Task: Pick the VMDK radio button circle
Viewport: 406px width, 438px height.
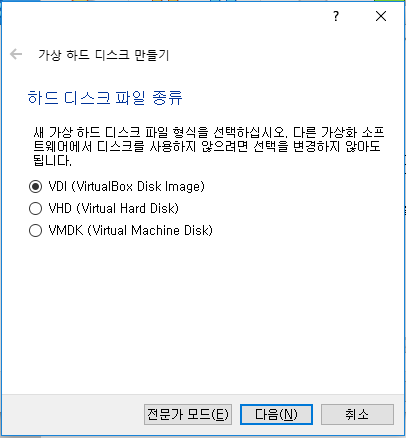Action: pyautogui.click(x=35, y=230)
